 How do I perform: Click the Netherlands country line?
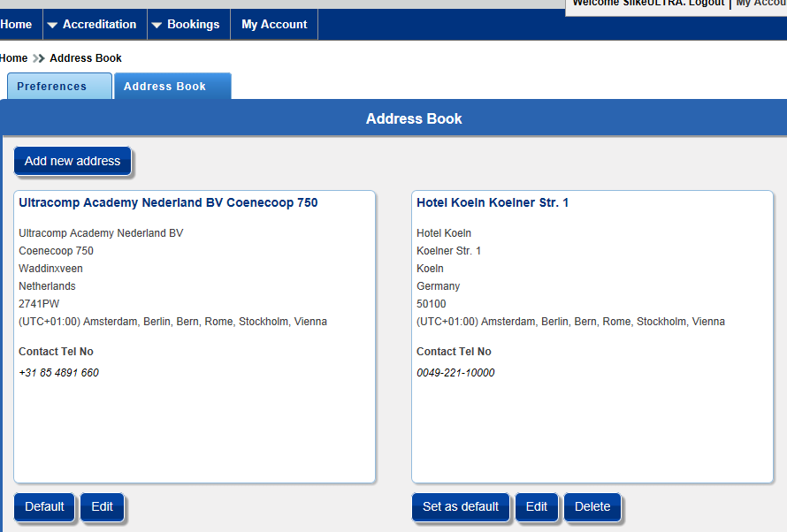47,286
